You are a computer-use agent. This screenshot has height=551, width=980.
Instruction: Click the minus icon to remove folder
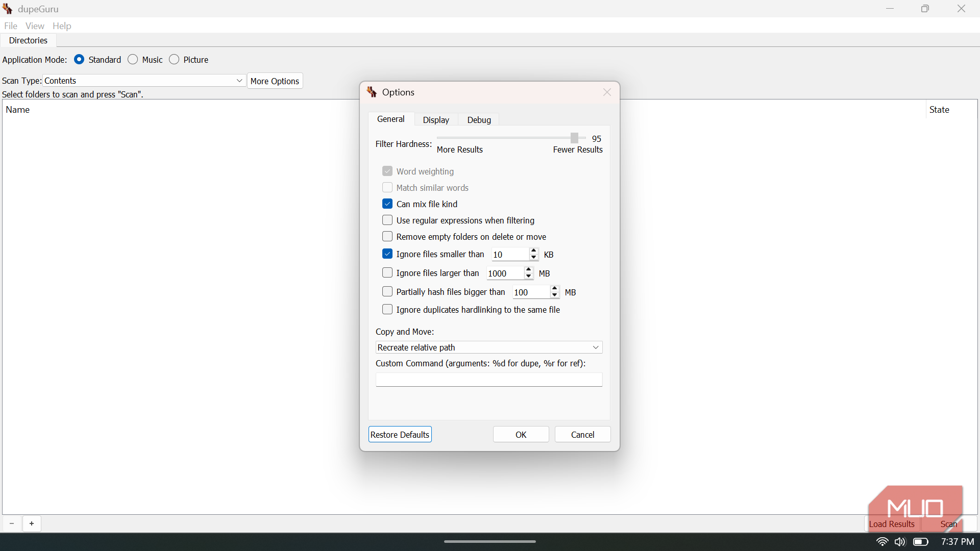click(x=12, y=523)
